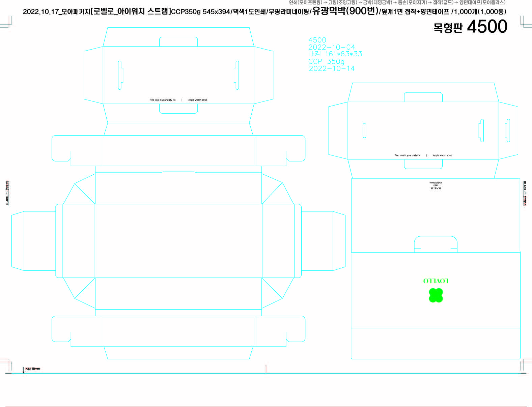Select the 구아이 15mm gripper arrow marker

coord(31,369)
